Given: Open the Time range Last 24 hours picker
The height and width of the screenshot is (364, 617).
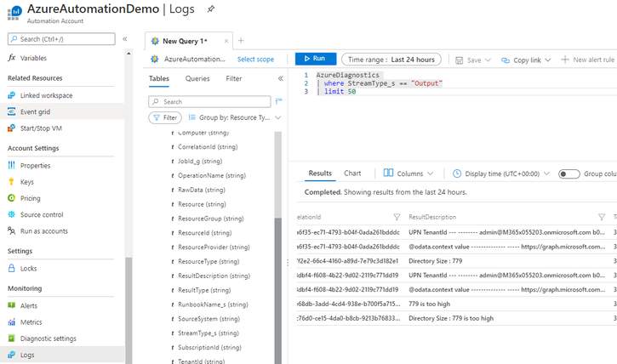Looking at the screenshot, I should click(391, 60).
